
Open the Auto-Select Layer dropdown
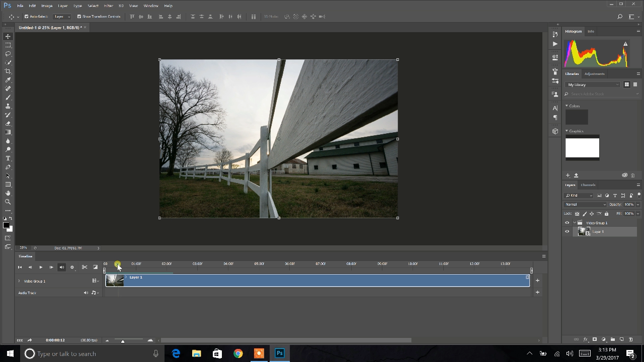(x=62, y=17)
